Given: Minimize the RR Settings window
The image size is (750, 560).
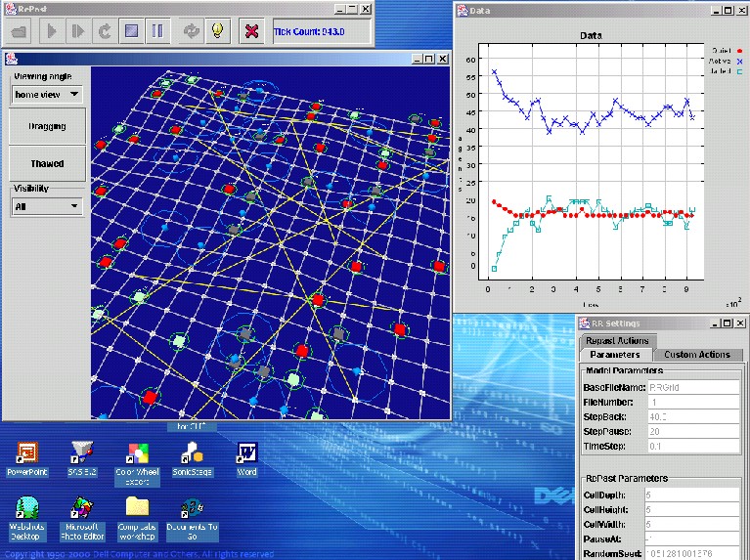Looking at the screenshot, I should 715,323.
